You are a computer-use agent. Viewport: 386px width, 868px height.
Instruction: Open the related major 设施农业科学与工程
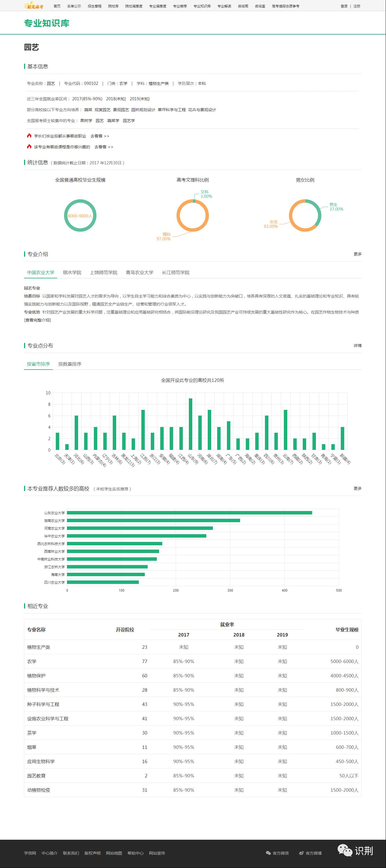(47, 719)
